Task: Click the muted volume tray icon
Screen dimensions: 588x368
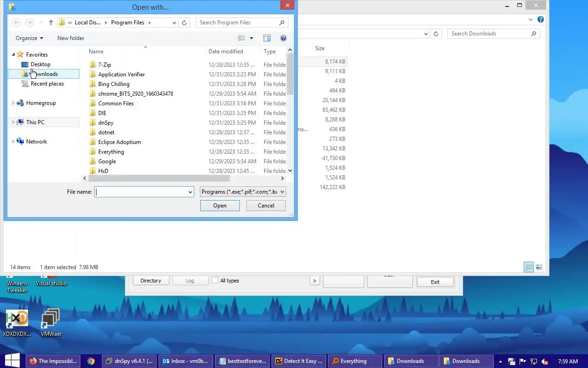Action: (x=545, y=362)
